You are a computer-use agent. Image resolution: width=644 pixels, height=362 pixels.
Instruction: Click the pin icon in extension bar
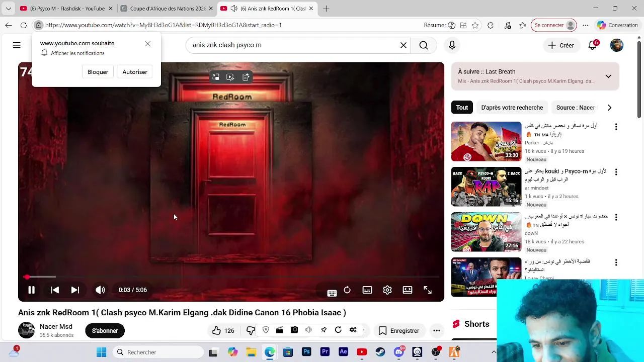click(x=324, y=330)
